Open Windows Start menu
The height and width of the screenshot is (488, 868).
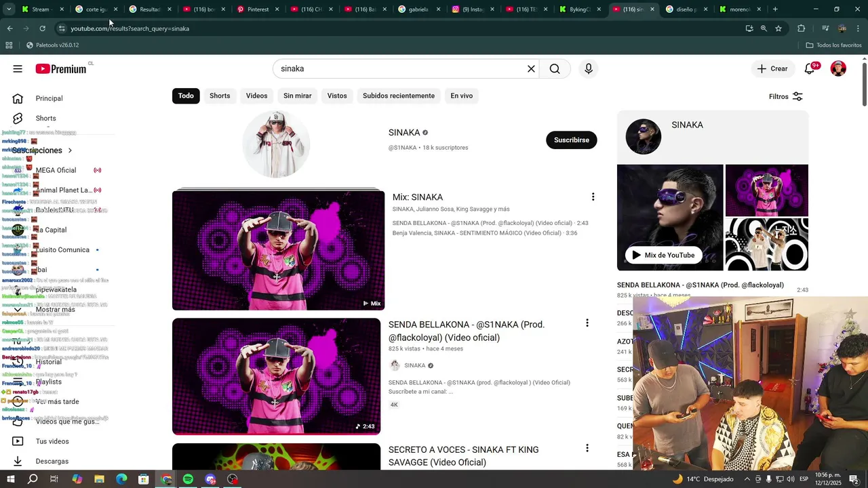(11, 479)
